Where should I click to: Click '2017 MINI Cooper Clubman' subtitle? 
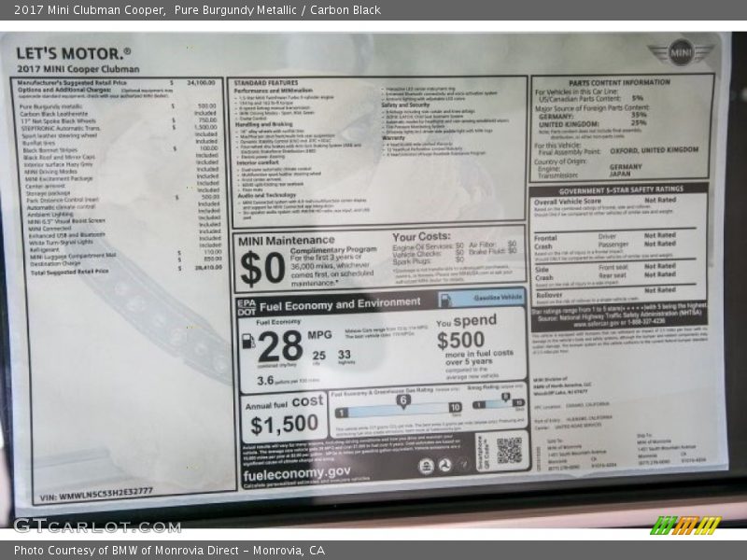click(78, 69)
